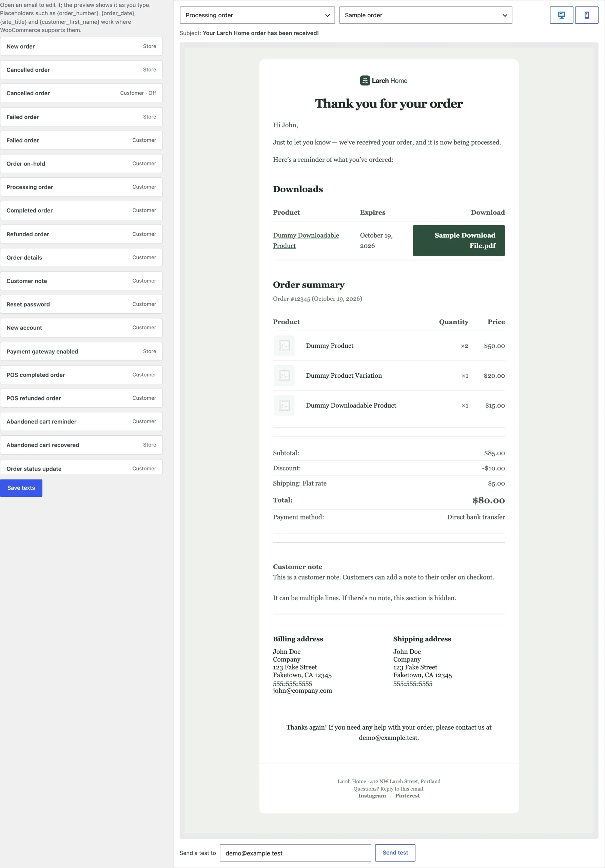The width and height of the screenshot is (605, 868).
Task: Open the New account email
Action: [x=81, y=328]
